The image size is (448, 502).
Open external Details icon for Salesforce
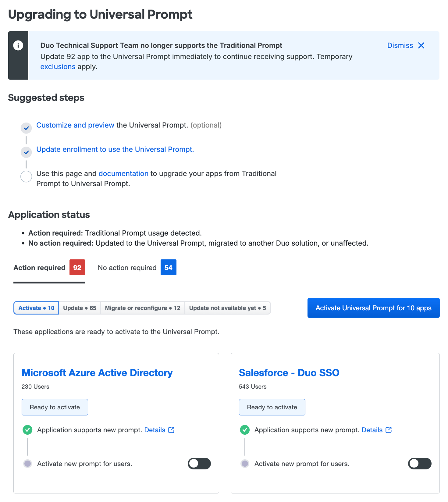(389, 430)
